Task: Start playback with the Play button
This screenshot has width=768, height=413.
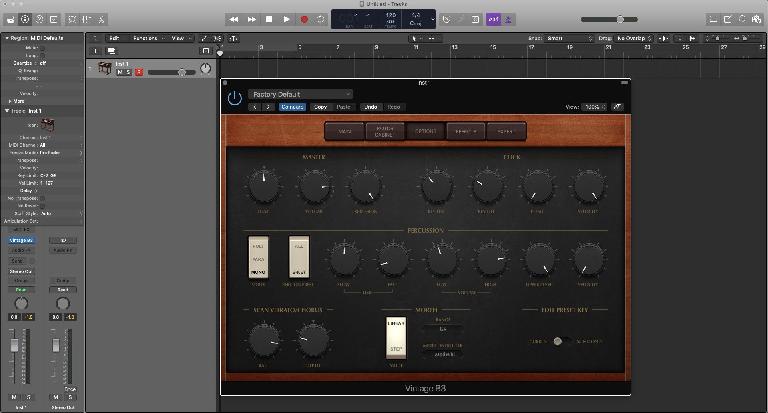Action: (287, 20)
